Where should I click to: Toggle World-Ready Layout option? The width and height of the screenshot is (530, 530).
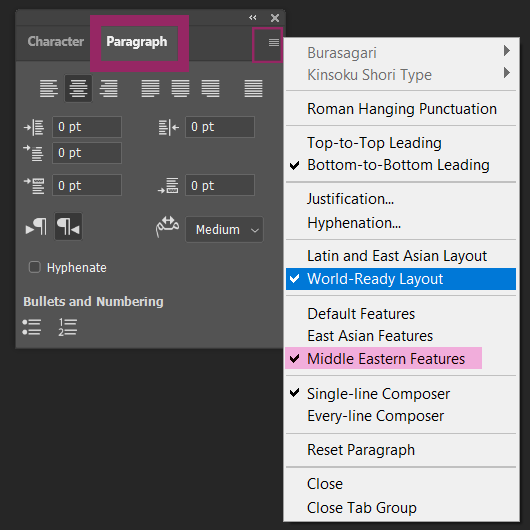point(401,279)
